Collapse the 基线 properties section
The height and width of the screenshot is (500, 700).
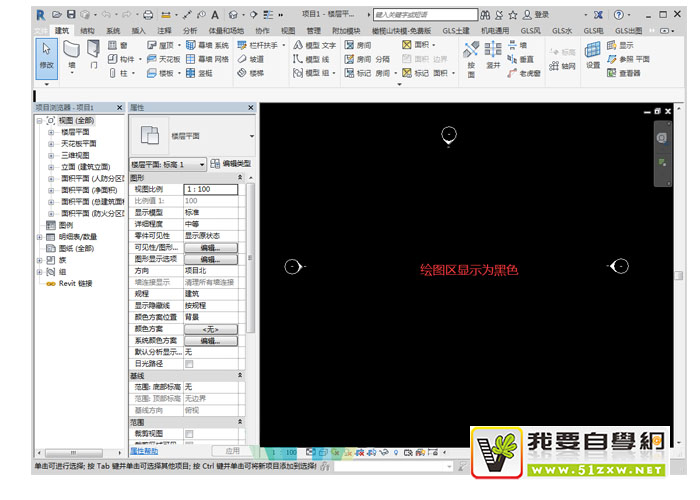[240, 375]
